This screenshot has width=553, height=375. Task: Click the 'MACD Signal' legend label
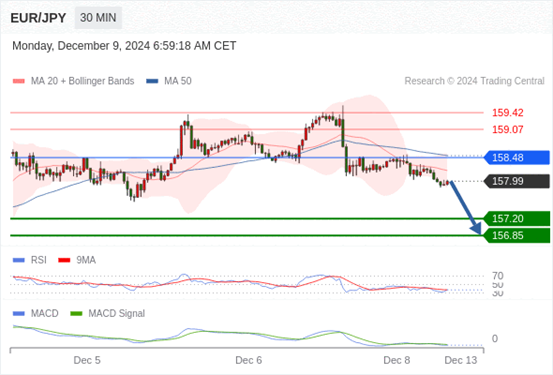(x=117, y=314)
